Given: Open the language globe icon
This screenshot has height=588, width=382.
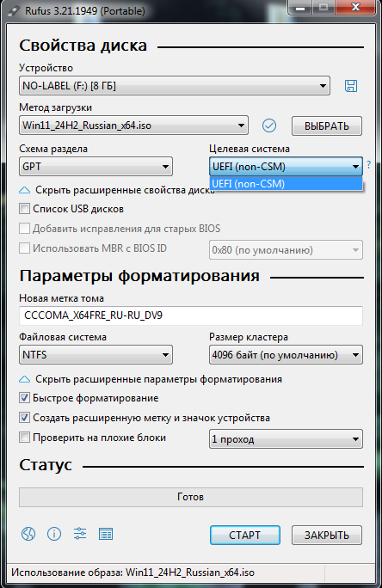Looking at the screenshot, I should coord(28,534).
